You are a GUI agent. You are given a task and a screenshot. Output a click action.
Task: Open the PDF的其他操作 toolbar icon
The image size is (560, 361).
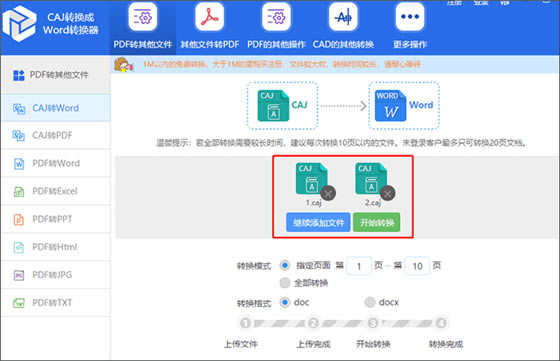[x=276, y=17]
